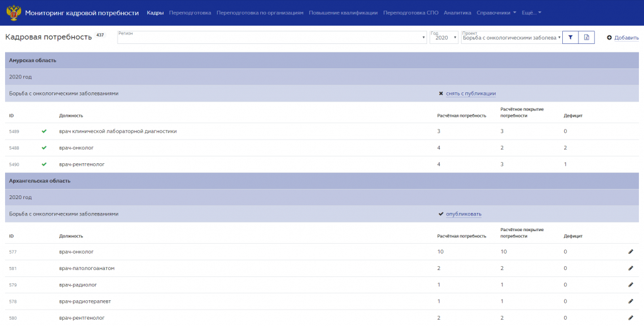644x326 pixels.
Task: Click the filter funnel icon button
Action: tap(570, 37)
